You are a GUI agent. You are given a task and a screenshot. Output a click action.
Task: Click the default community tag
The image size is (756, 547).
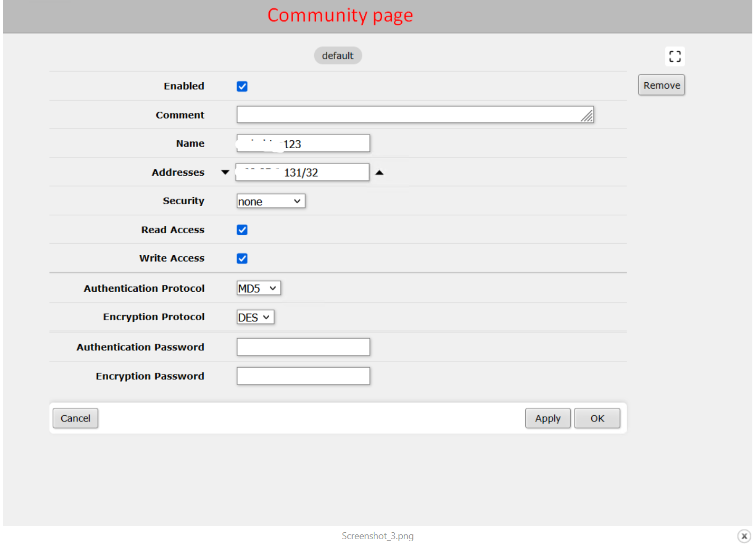[x=338, y=56]
